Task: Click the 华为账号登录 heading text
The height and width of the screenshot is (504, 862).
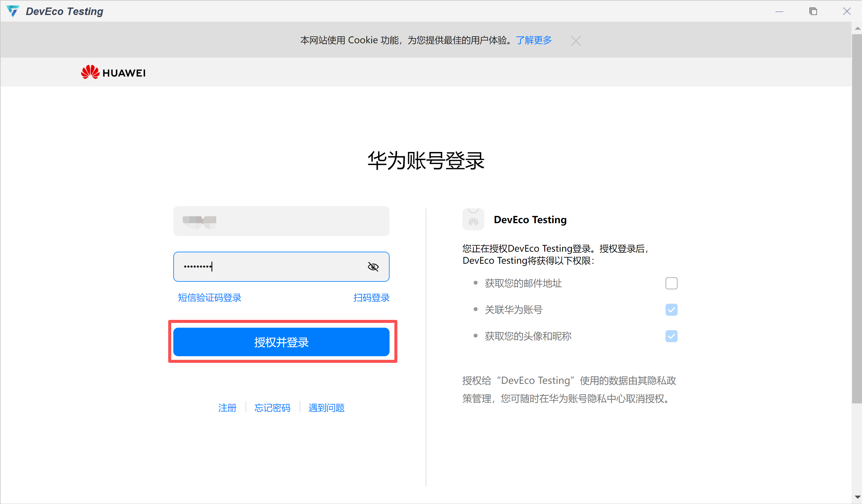Action: (426, 160)
